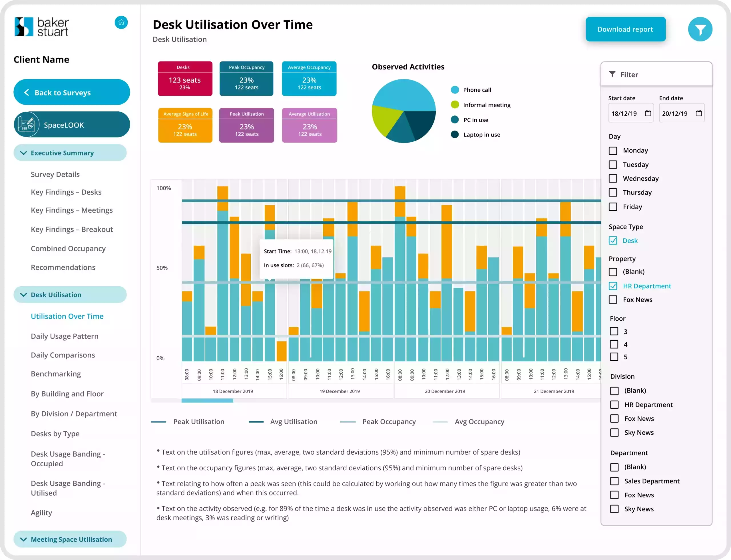Screen dimensions: 731x560
Task: Click the Download report button
Action: 625,29
